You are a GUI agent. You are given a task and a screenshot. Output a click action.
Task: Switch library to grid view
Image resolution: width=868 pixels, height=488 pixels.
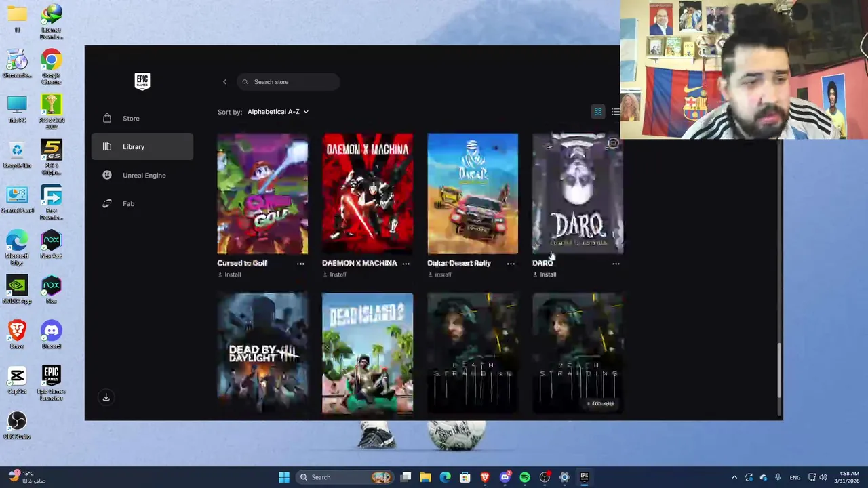pyautogui.click(x=598, y=112)
